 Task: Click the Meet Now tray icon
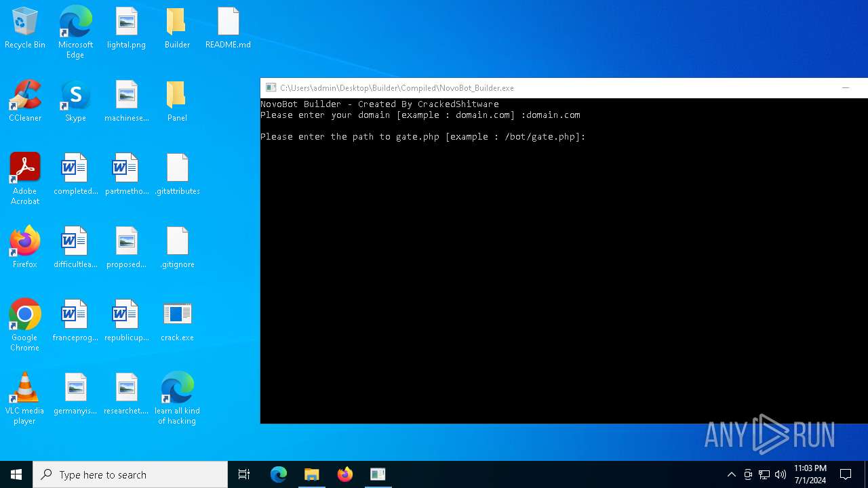[748, 474]
